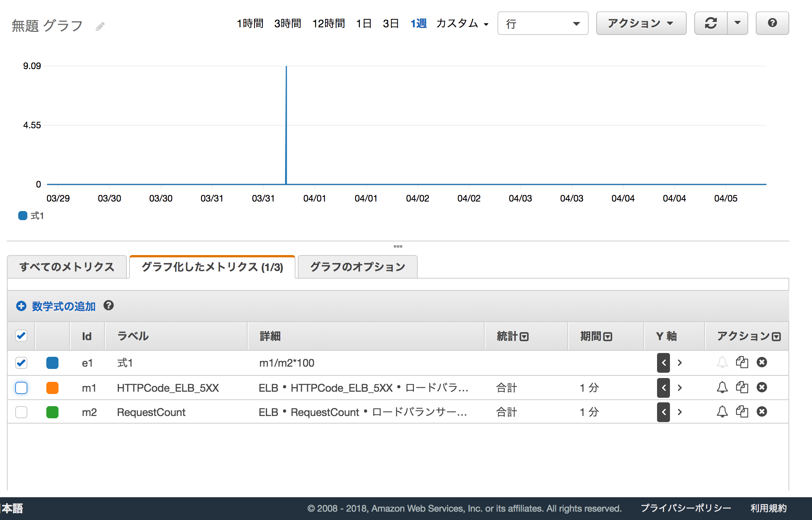The width and height of the screenshot is (812, 520).
Task: Open グラフのオプション tab
Action: tap(358, 267)
